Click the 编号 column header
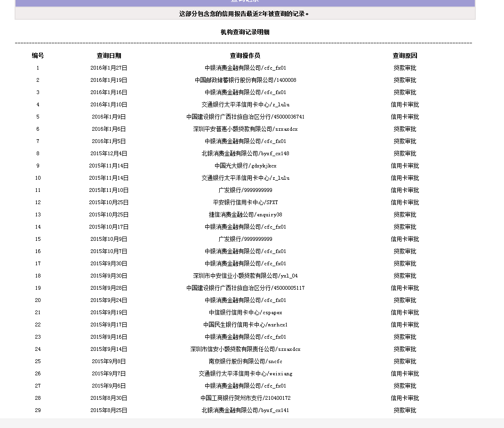Image resolution: width=504 pixels, height=428 pixels. click(38, 55)
